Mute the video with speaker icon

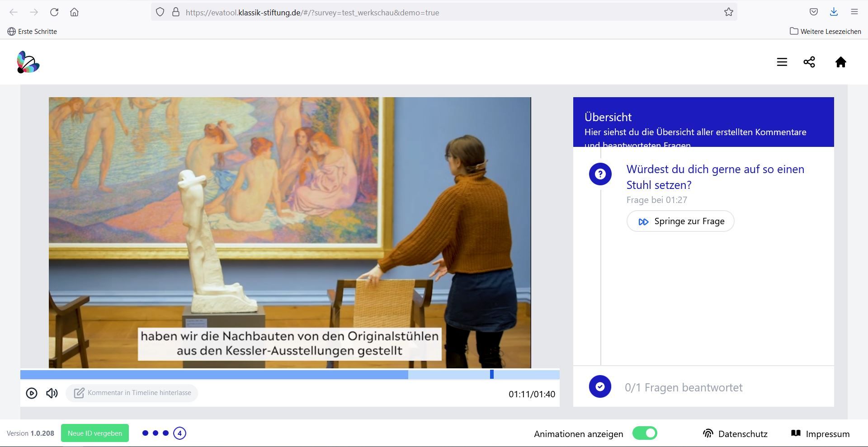point(52,393)
